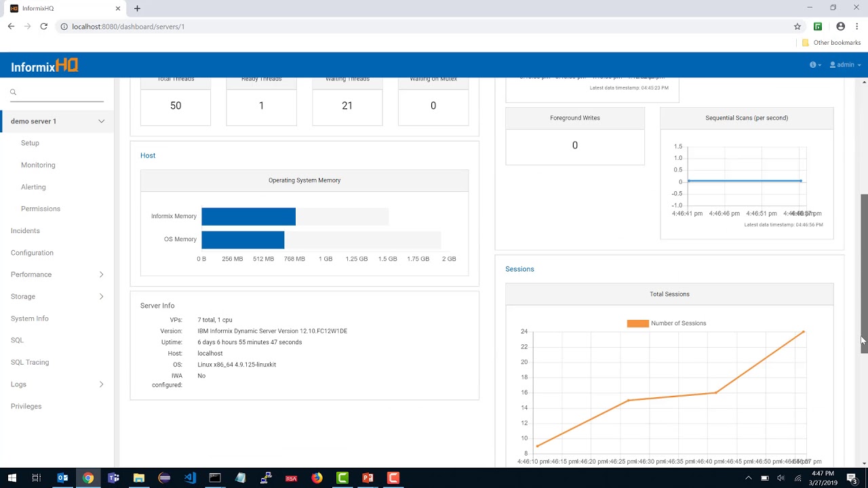Open the RSA app in taskbar
Viewport: 868px width, 488px height.
click(292, 478)
